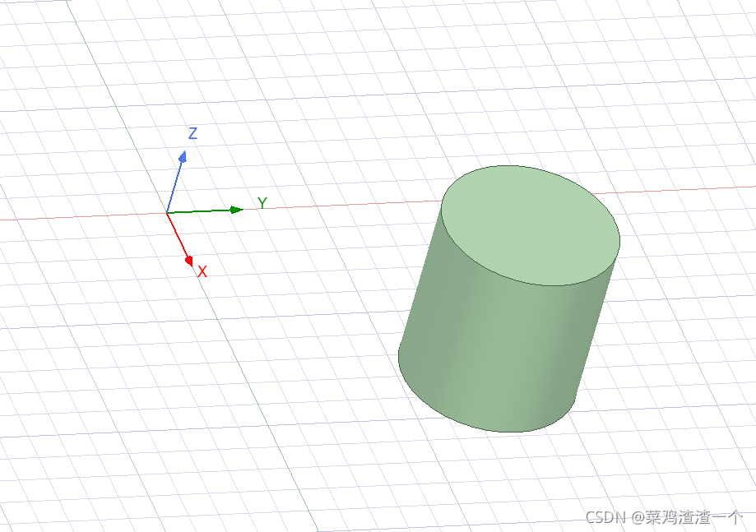Select the green cylinder's top face

tap(531, 225)
